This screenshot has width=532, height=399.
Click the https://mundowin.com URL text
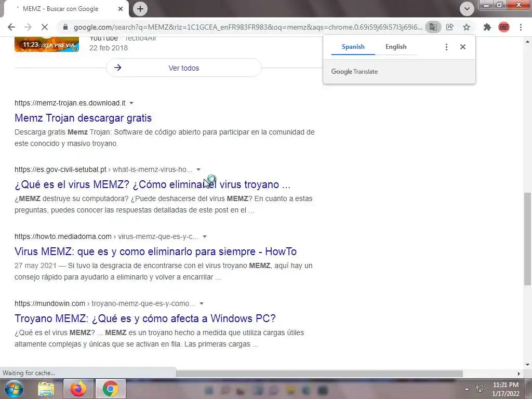coord(50,303)
